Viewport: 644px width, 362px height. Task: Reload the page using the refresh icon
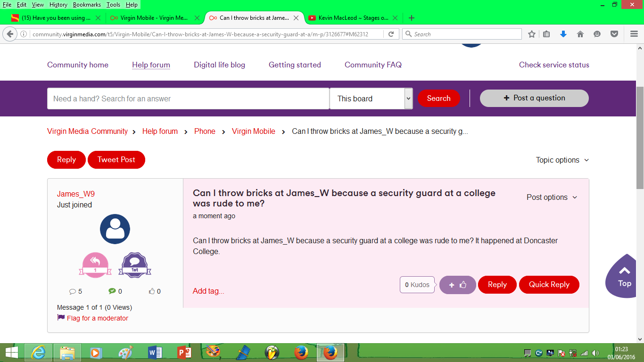click(390, 34)
